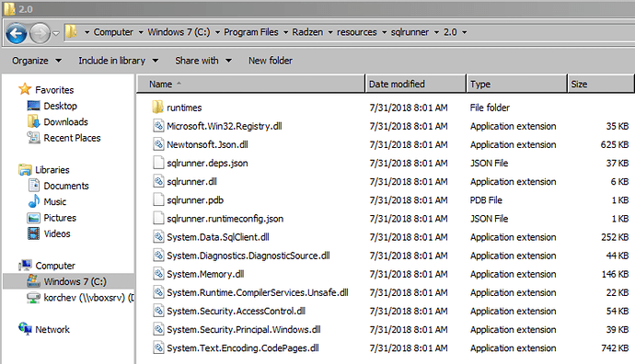The width and height of the screenshot is (635, 364).
Task: Click the Network icon in navigation pane
Action: 25,329
